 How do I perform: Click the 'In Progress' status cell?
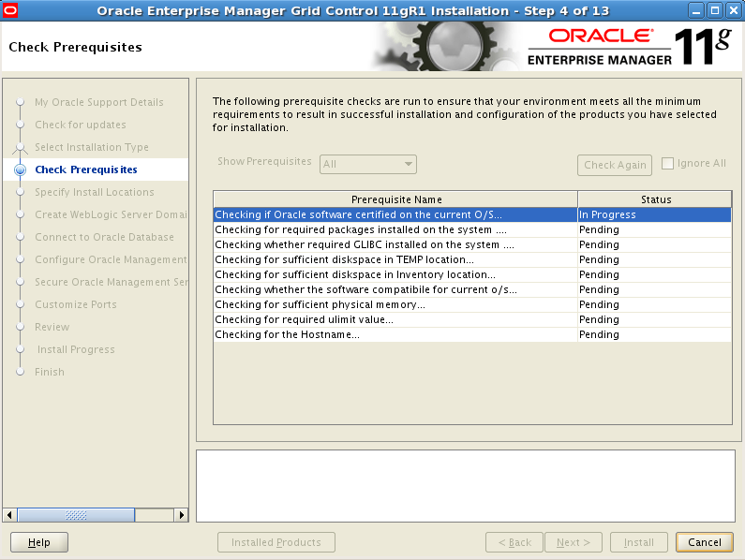tap(655, 214)
